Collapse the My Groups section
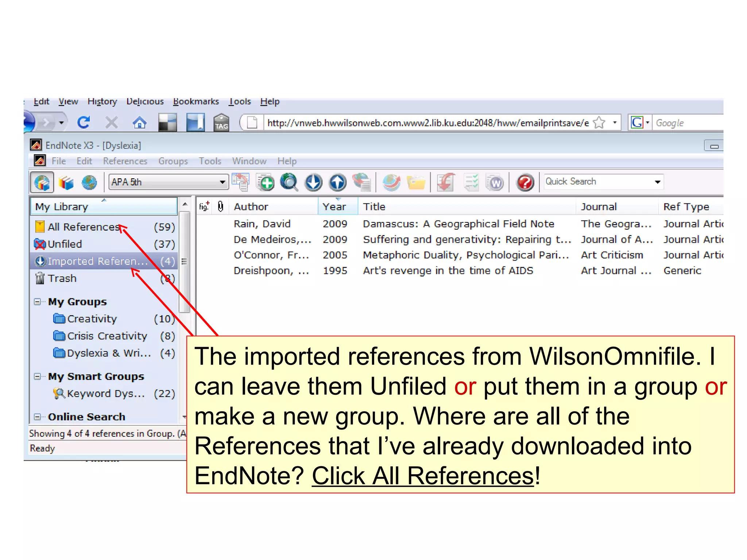The image size is (747, 560). click(x=37, y=302)
